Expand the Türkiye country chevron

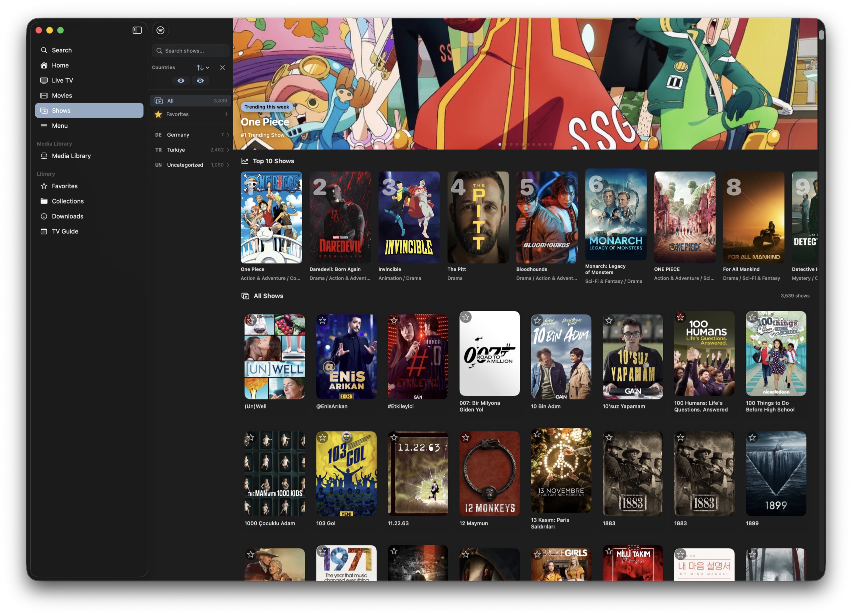click(x=228, y=150)
